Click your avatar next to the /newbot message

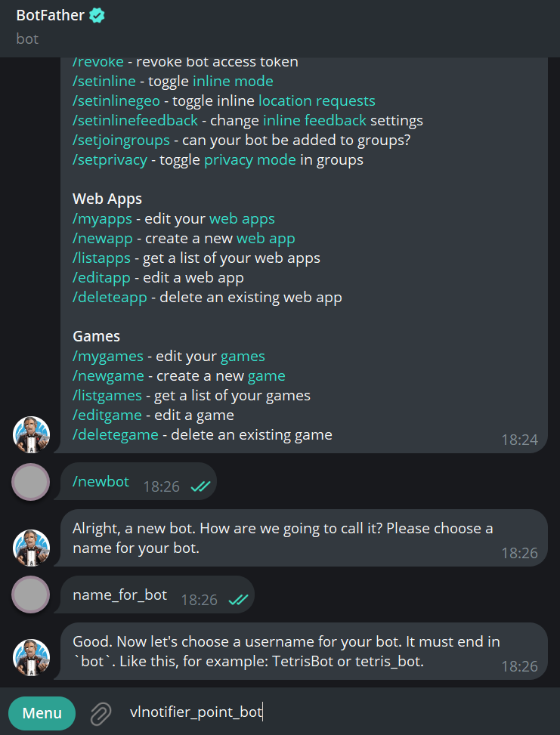pos(31,481)
